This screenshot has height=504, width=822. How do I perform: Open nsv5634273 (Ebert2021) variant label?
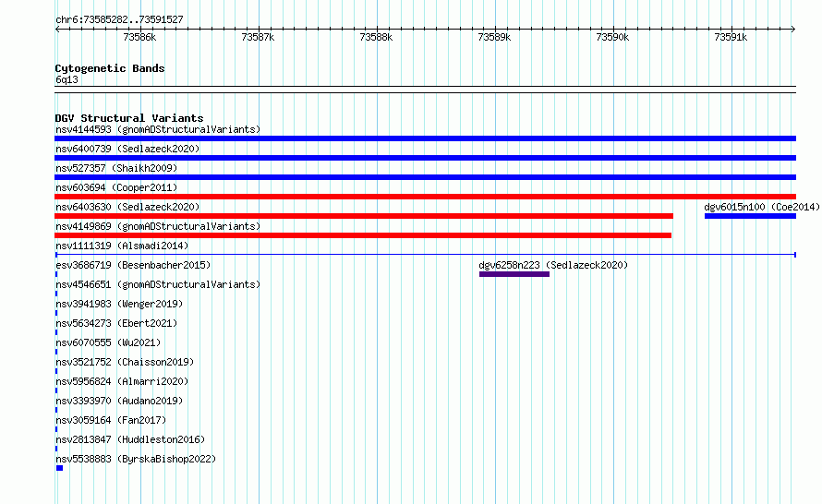(116, 323)
